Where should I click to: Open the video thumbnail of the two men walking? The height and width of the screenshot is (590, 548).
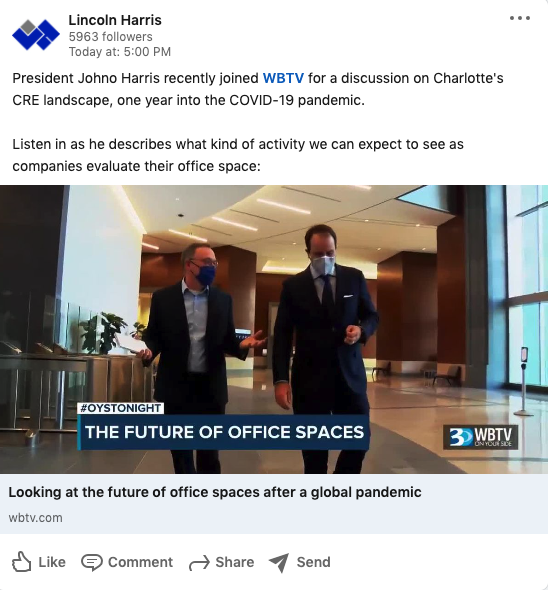point(274,329)
